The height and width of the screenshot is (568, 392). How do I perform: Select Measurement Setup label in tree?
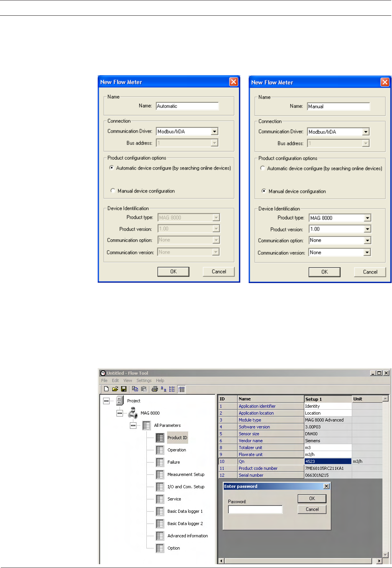click(x=186, y=474)
